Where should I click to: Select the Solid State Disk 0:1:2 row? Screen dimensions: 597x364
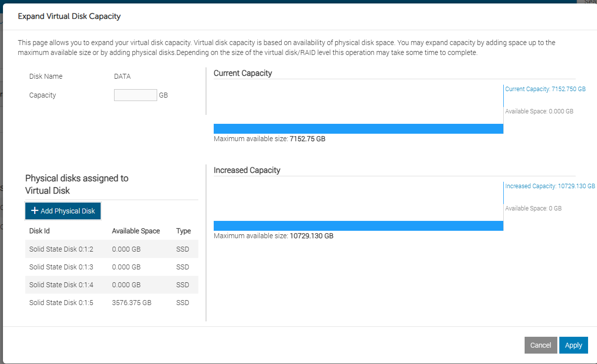[x=61, y=249]
